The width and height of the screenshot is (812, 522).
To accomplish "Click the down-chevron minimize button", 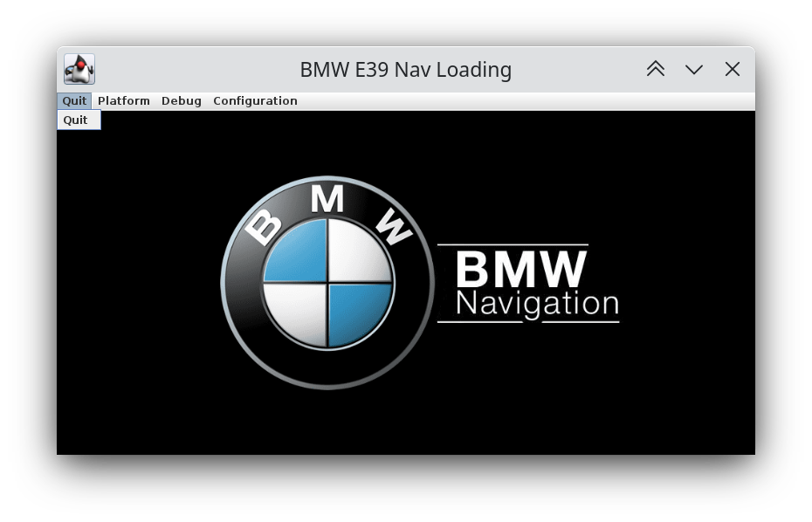I will [694, 69].
